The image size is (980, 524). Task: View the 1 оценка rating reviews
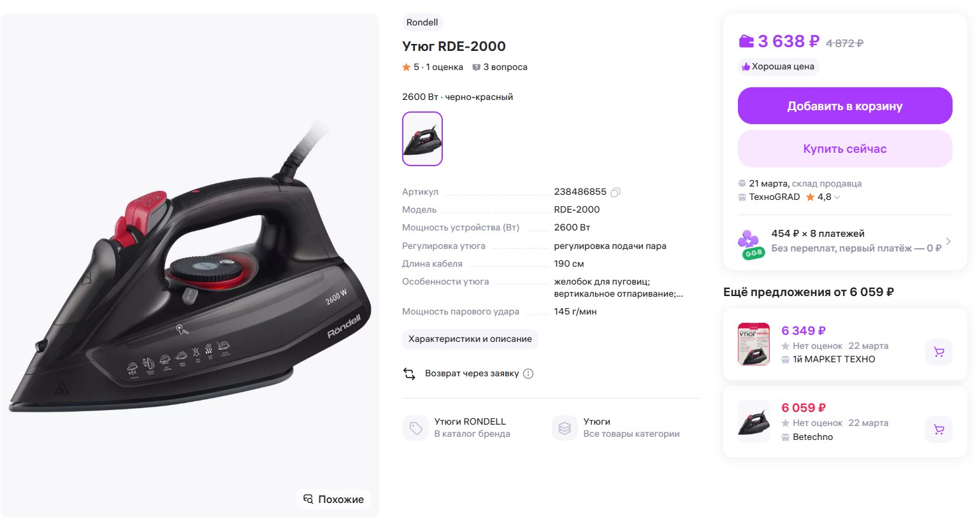tap(444, 67)
